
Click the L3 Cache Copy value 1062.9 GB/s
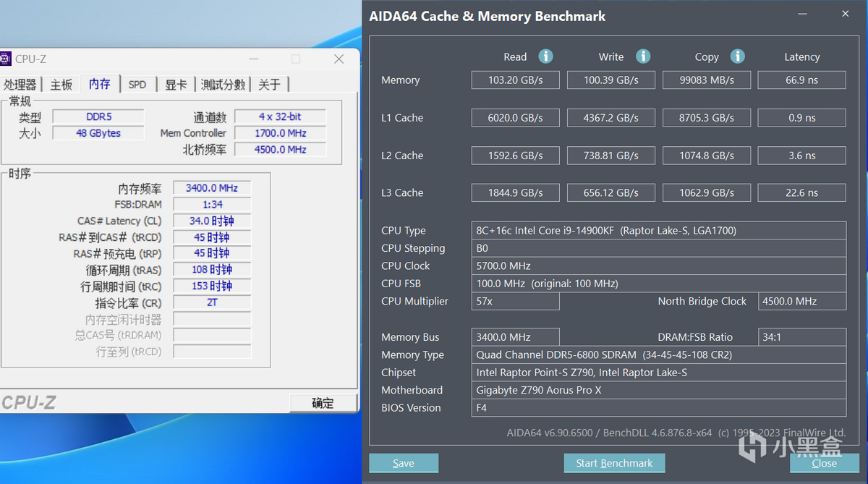[707, 192]
